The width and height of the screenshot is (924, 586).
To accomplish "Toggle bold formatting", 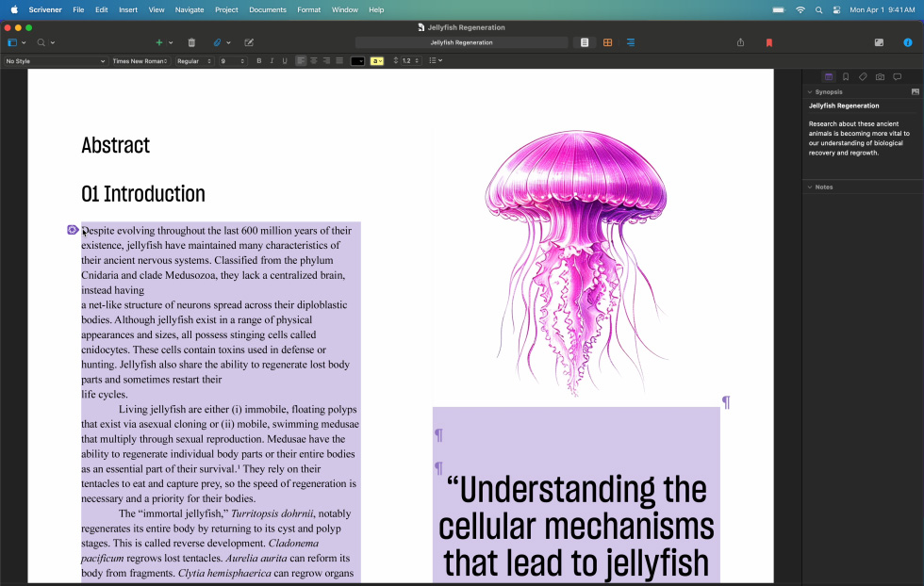I will point(259,61).
